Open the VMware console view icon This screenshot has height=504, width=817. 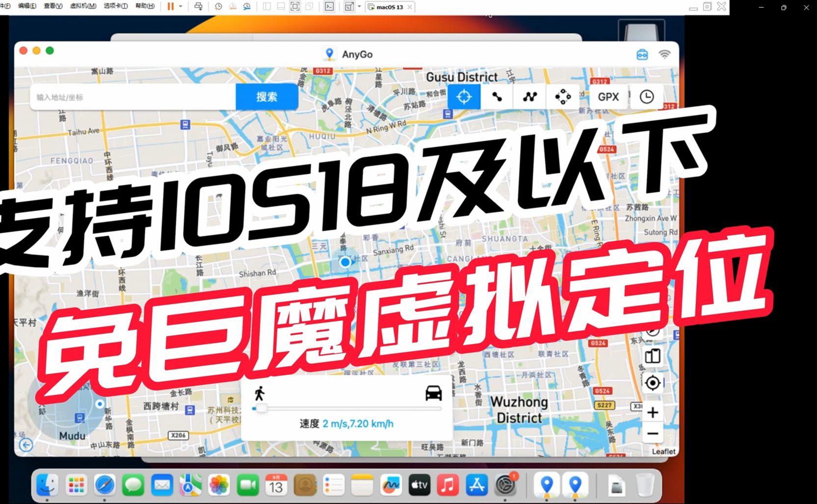[x=329, y=6]
